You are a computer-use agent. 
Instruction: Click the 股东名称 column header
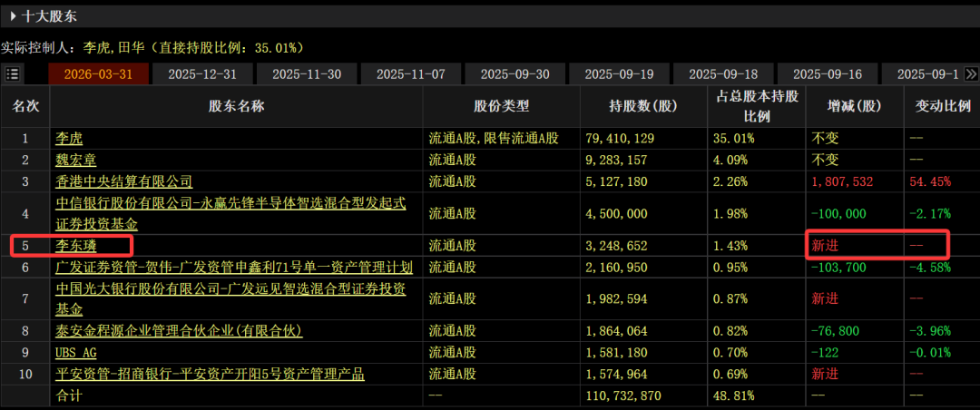pyautogui.click(x=236, y=105)
